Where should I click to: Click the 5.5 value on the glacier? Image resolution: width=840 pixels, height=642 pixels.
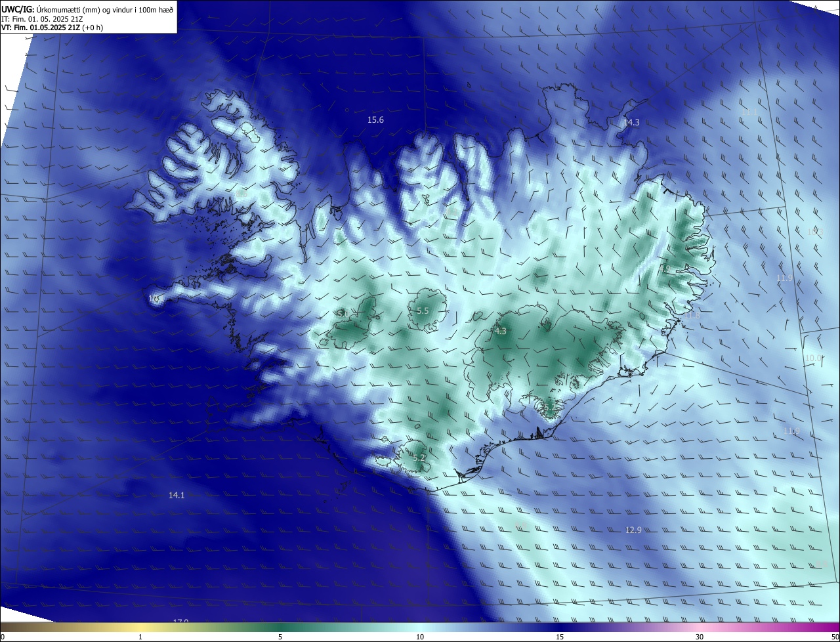click(423, 311)
